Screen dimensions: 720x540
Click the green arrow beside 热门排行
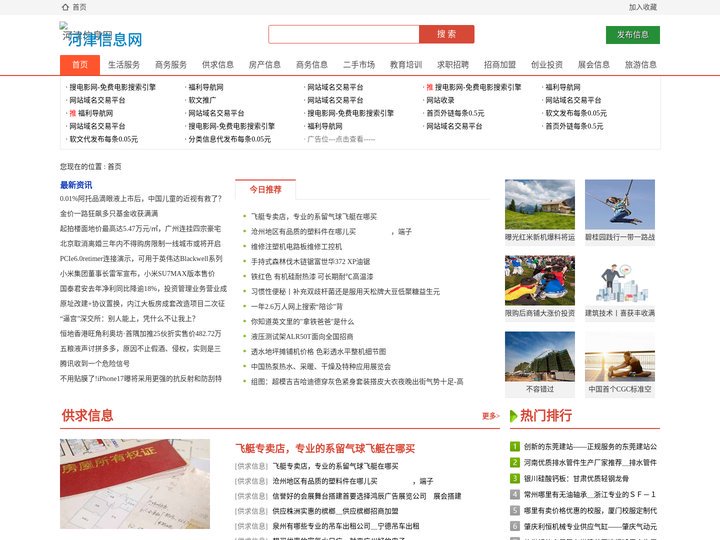[514, 416]
